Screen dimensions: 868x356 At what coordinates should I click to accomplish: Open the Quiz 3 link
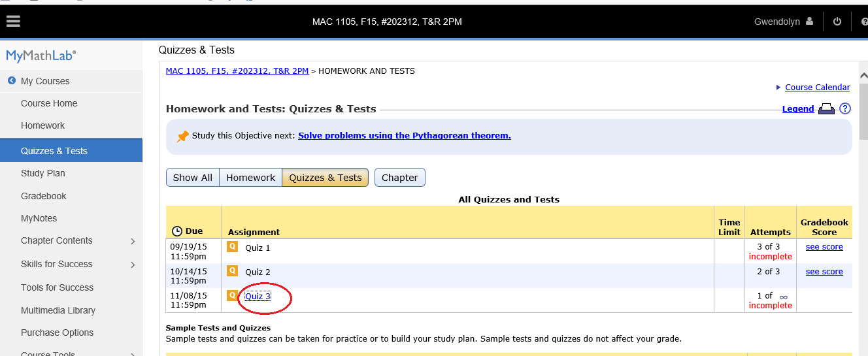(x=258, y=297)
